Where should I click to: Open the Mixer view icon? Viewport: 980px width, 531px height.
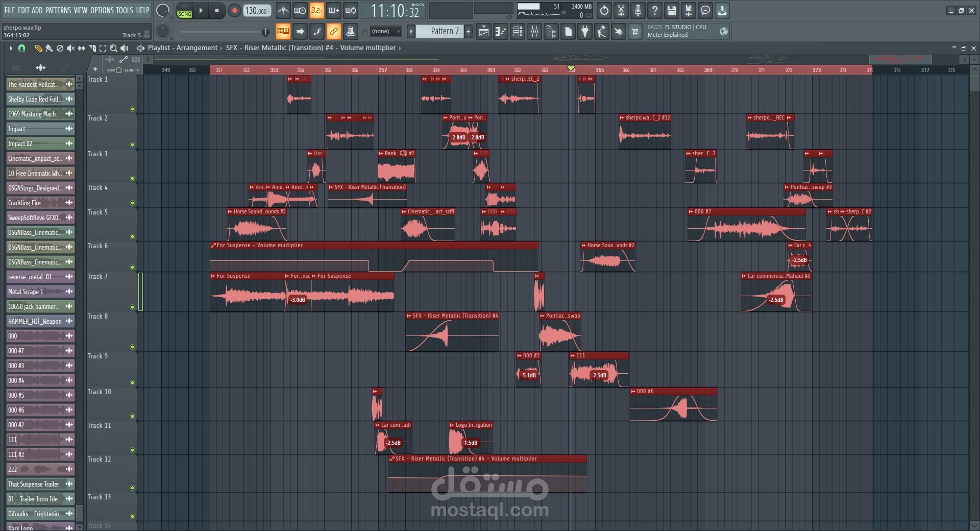click(534, 32)
